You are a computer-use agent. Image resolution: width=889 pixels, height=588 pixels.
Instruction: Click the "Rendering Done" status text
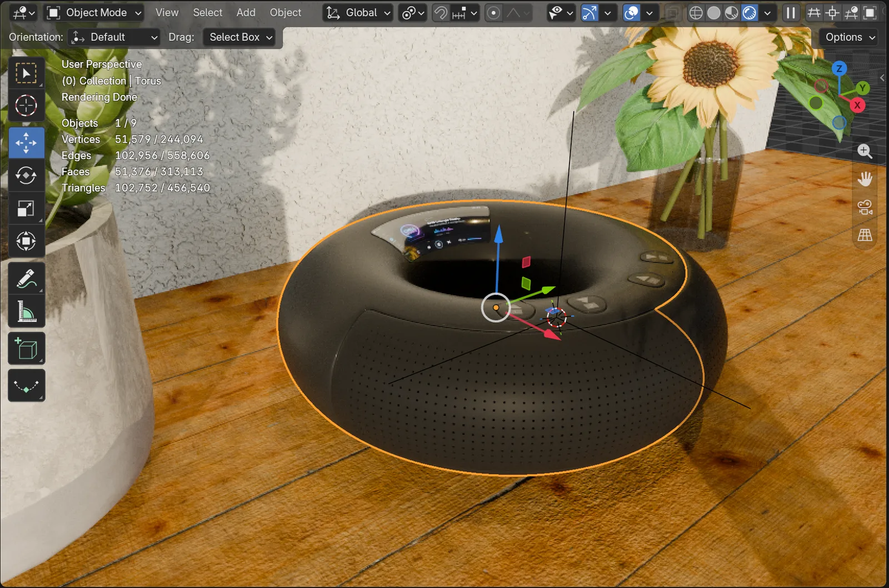pos(99,97)
